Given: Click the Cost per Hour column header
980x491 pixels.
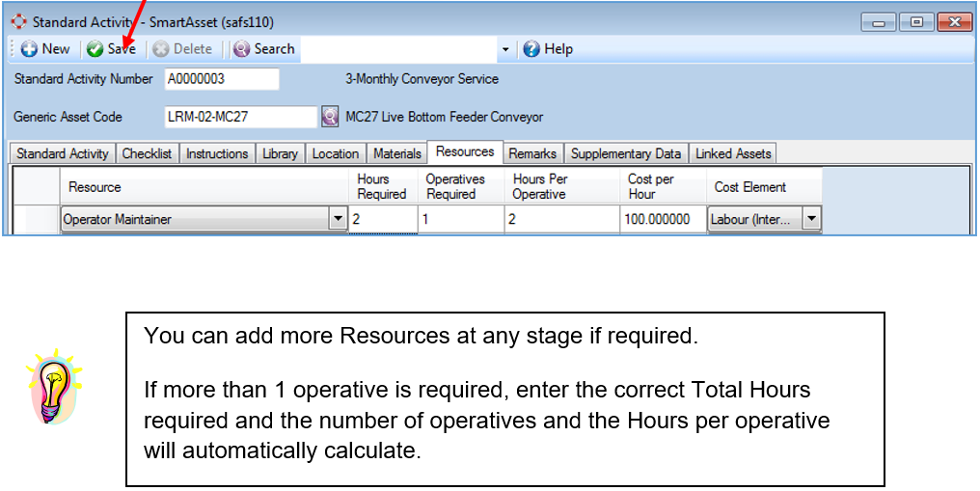Looking at the screenshot, I should tap(663, 187).
